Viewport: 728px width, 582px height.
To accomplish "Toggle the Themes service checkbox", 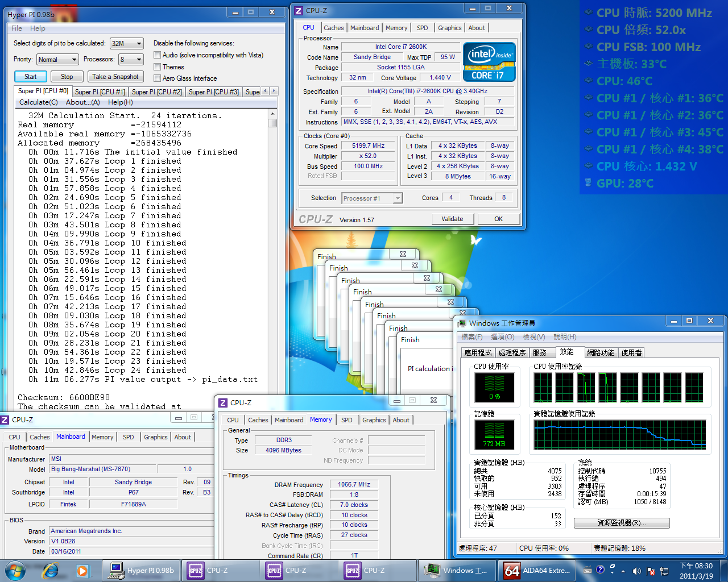I will (x=157, y=66).
